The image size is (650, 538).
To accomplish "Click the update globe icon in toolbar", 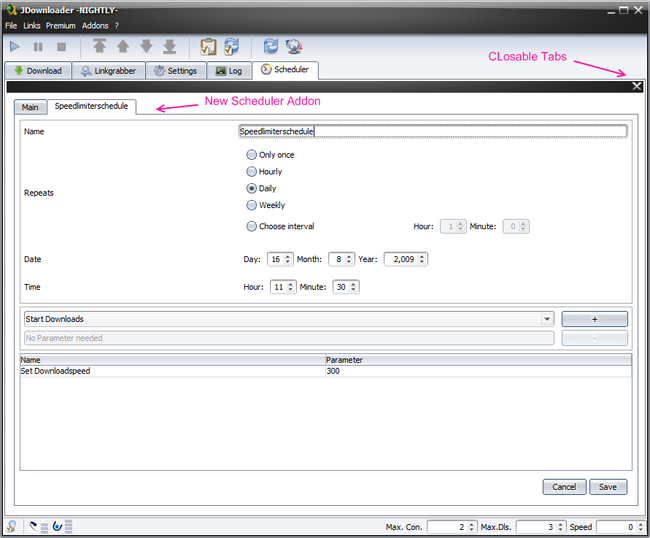I will [x=294, y=46].
